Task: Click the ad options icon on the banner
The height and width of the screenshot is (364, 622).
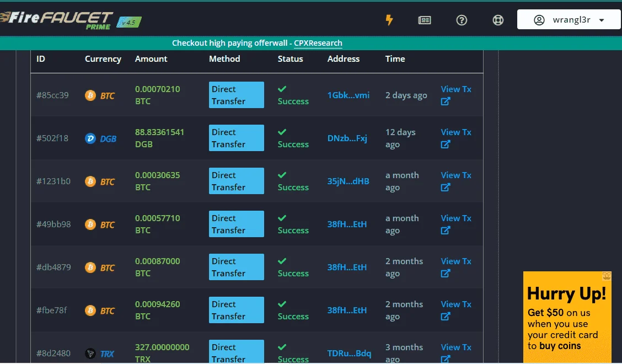Action: 607,275
